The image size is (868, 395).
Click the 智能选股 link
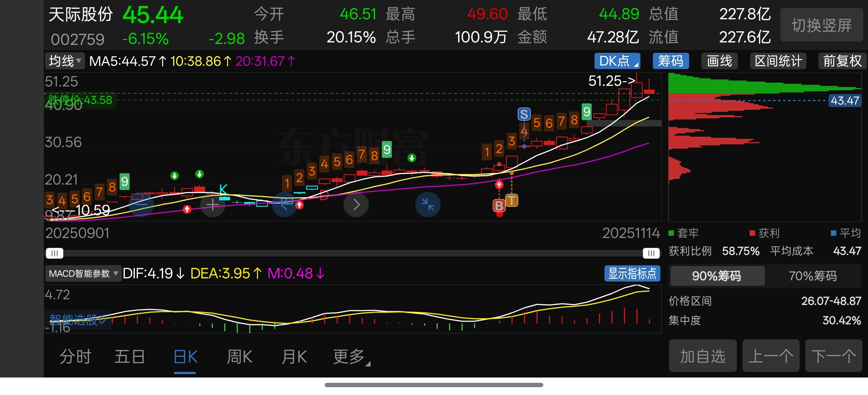pyautogui.click(x=77, y=319)
